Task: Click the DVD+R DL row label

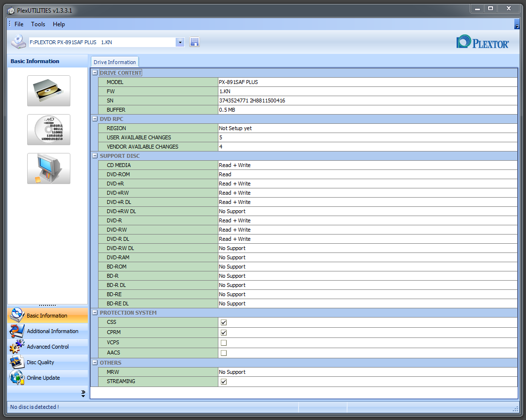Action: [119, 202]
